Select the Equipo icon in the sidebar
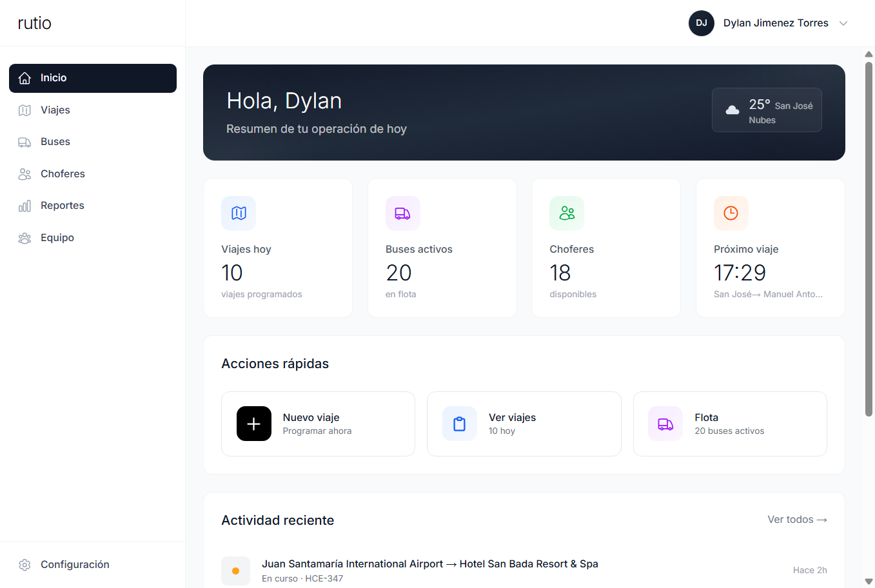The width and height of the screenshot is (875, 588). 25,237
